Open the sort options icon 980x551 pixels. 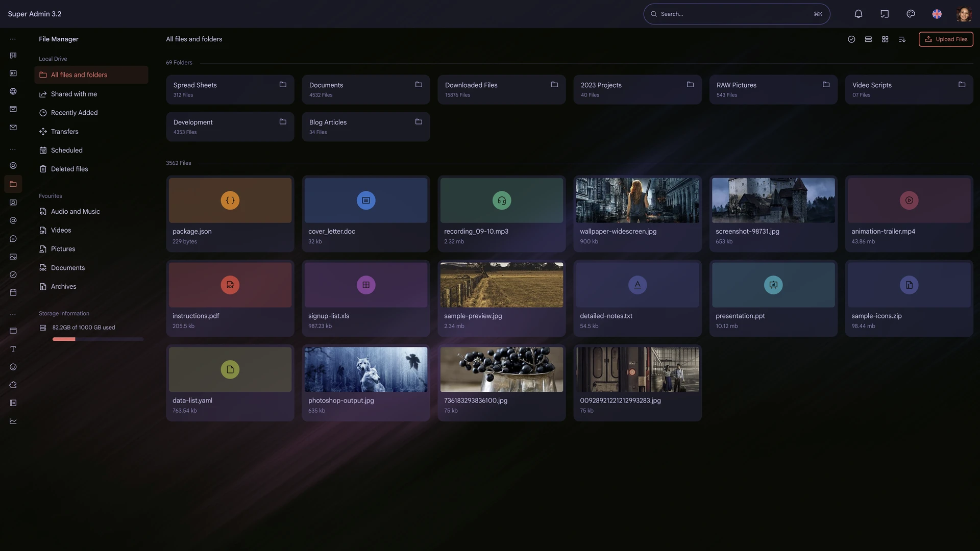(x=902, y=39)
